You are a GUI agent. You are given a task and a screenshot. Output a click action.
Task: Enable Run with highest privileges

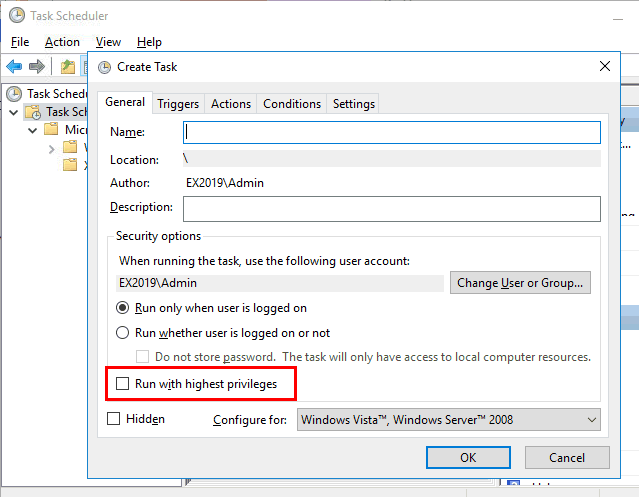[123, 383]
